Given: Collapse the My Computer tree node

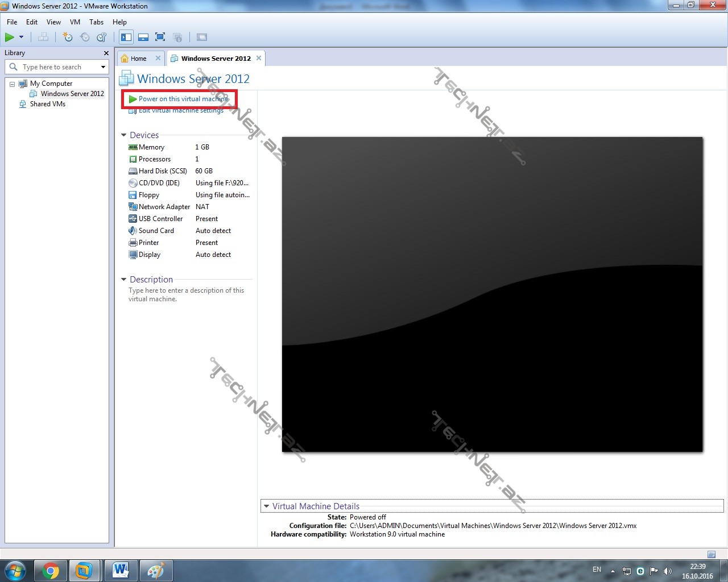Looking at the screenshot, I should coord(12,84).
